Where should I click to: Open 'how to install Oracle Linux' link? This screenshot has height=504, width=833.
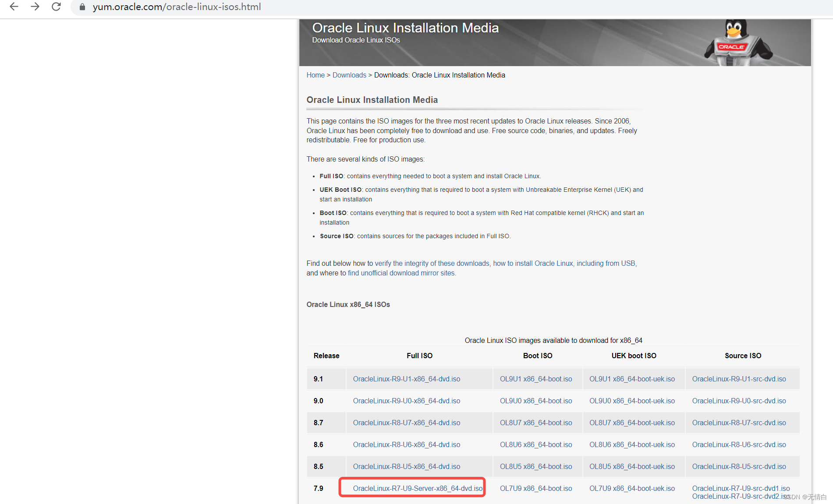tap(533, 263)
